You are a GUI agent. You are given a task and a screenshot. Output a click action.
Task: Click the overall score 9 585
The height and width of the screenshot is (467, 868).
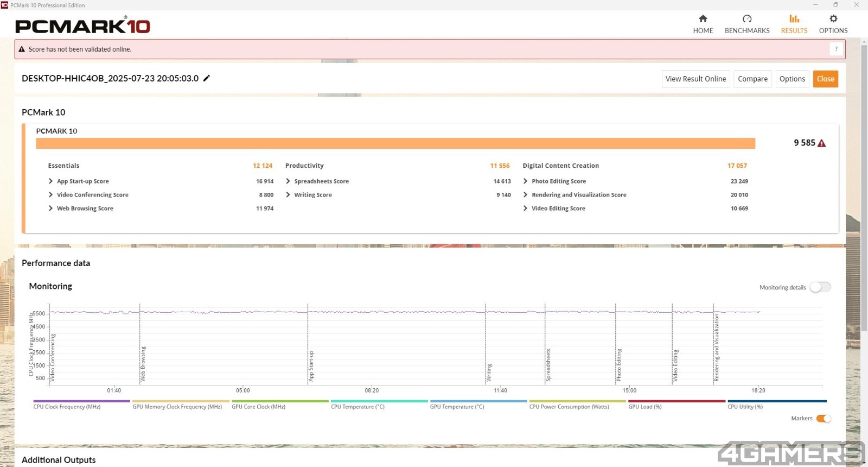[x=805, y=143]
